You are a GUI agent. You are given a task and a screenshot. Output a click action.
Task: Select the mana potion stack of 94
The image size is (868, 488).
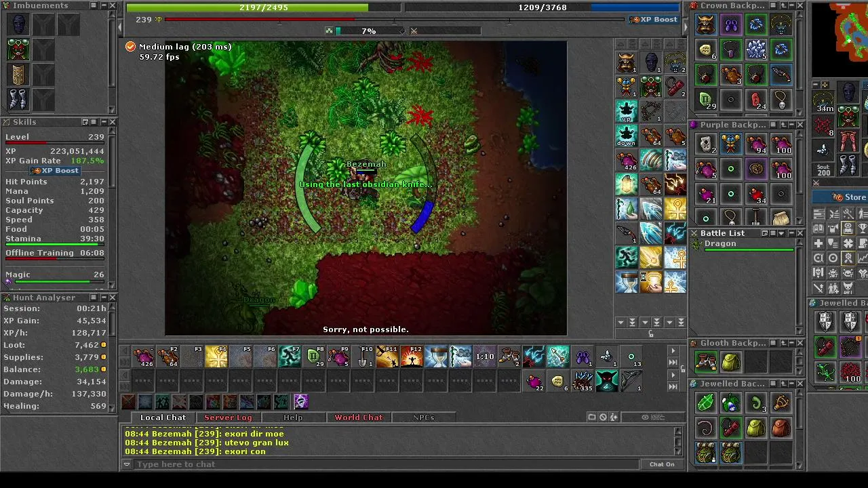click(x=756, y=144)
